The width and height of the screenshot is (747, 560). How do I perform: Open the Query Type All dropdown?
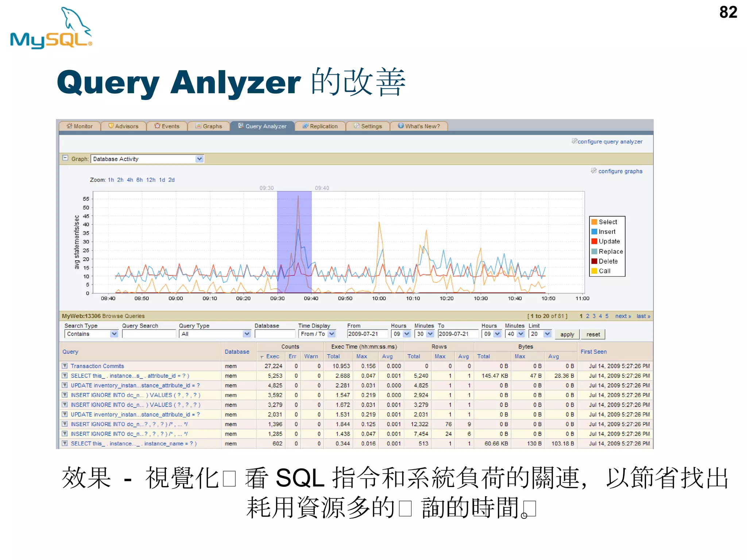[x=215, y=334]
